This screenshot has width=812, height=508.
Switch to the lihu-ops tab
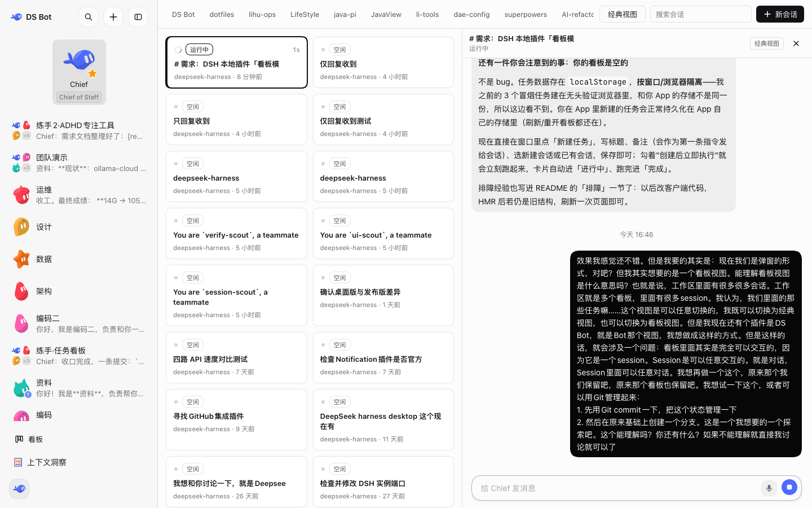click(262, 14)
